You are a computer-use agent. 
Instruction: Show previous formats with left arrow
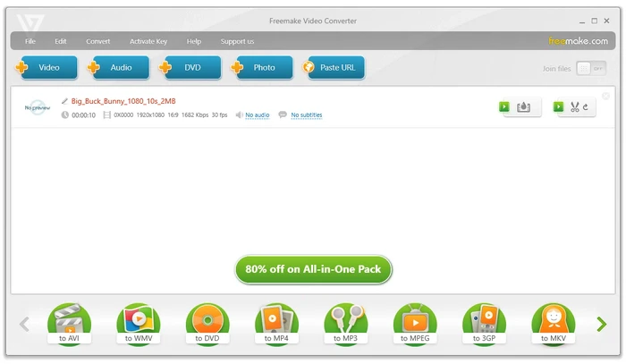(24, 324)
